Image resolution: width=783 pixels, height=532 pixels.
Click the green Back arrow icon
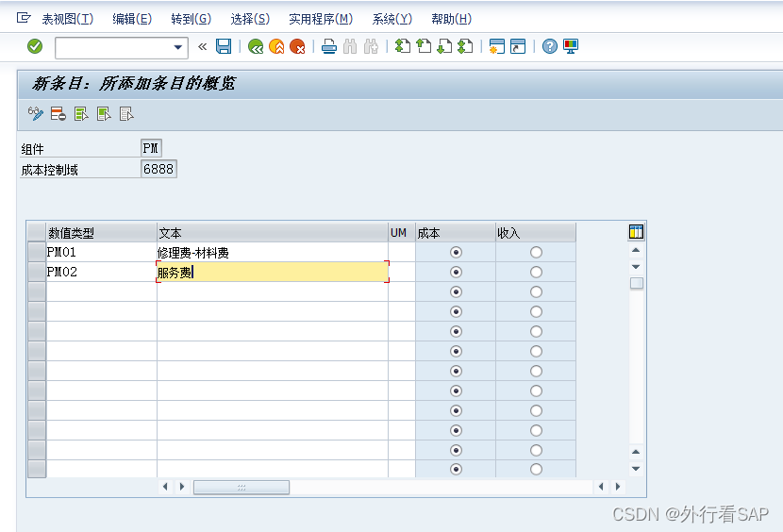tap(256, 47)
